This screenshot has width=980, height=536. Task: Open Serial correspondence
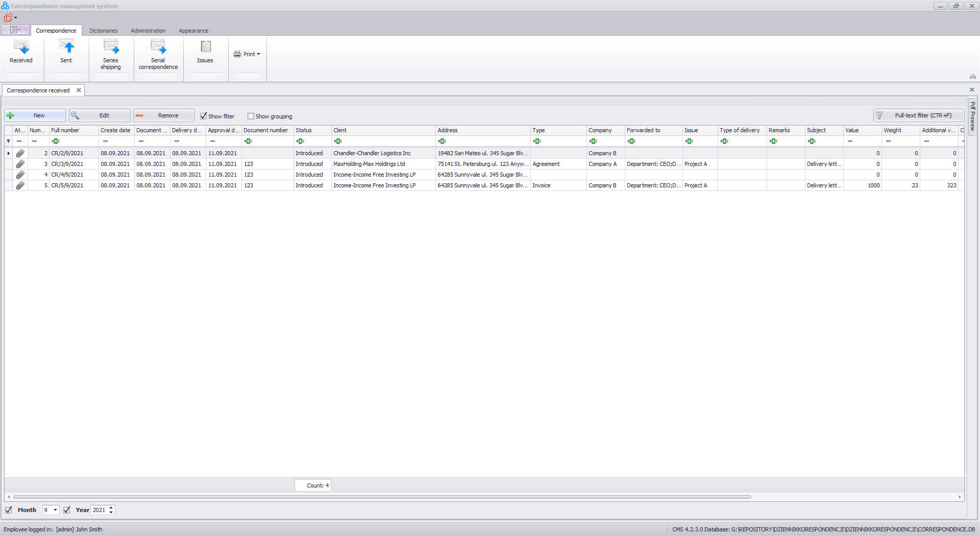(158, 51)
